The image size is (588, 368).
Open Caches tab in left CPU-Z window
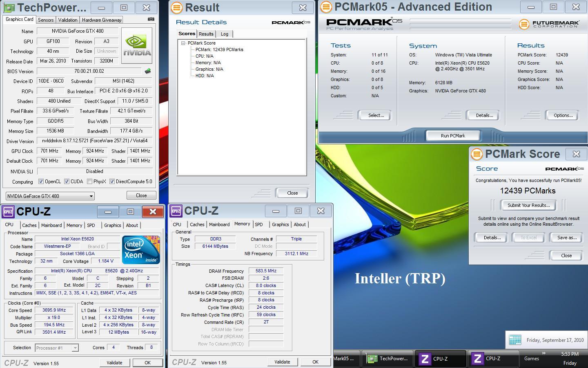[x=29, y=225]
